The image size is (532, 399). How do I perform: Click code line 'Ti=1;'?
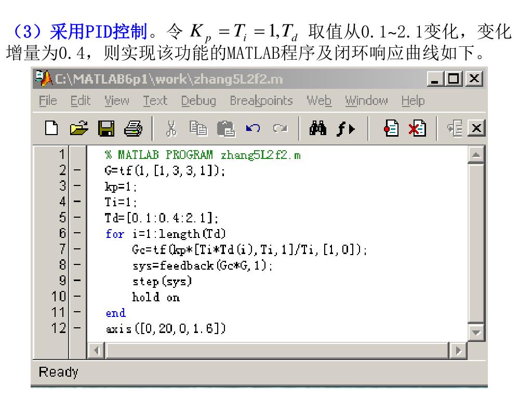coord(121,202)
